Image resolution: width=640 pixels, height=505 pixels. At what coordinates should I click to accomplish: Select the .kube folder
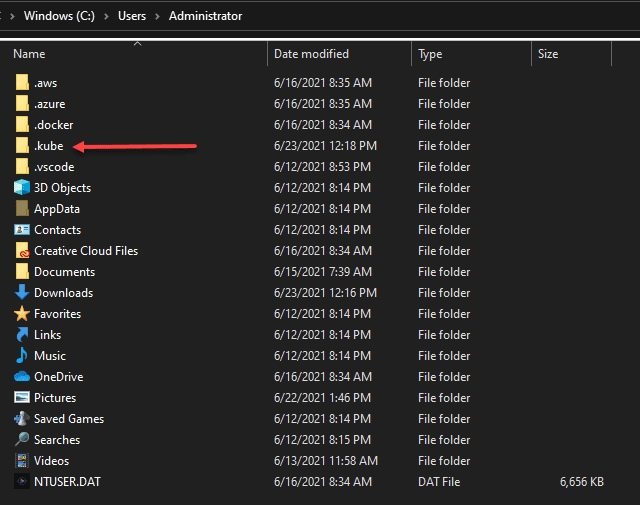pyautogui.click(x=48, y=146)
